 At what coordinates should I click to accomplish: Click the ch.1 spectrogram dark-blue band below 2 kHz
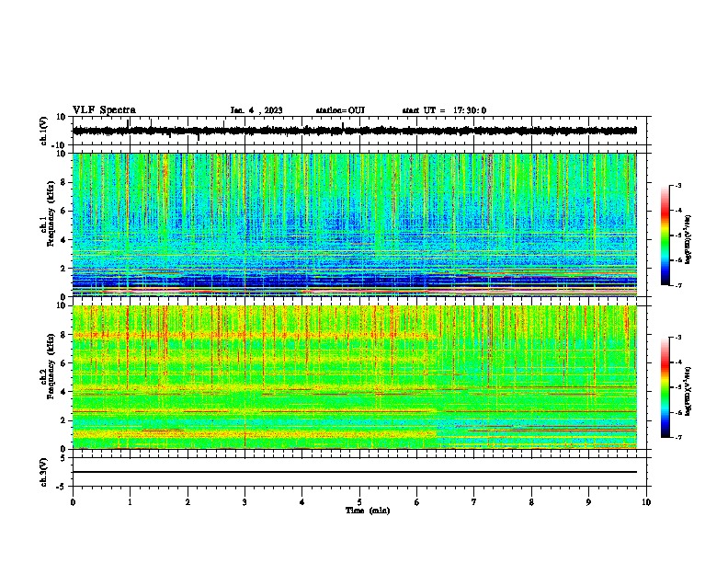pyautogui.click(x=355, y=281)
